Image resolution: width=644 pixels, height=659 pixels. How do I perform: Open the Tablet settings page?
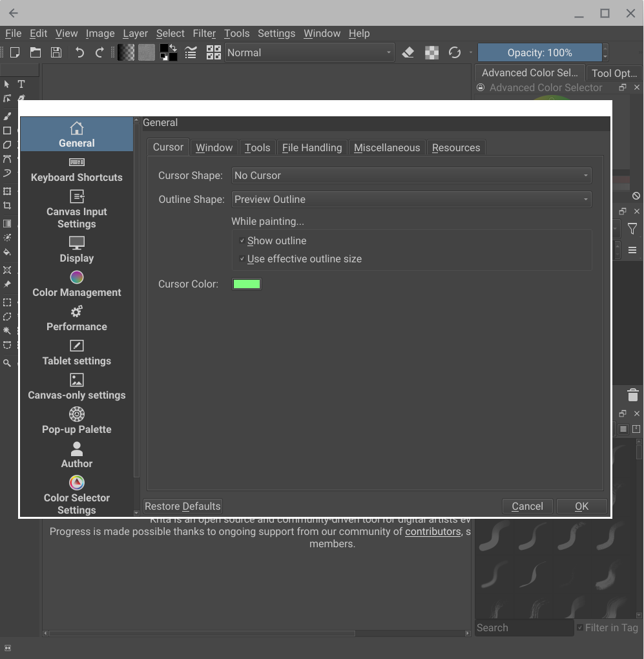click(76, 353)
